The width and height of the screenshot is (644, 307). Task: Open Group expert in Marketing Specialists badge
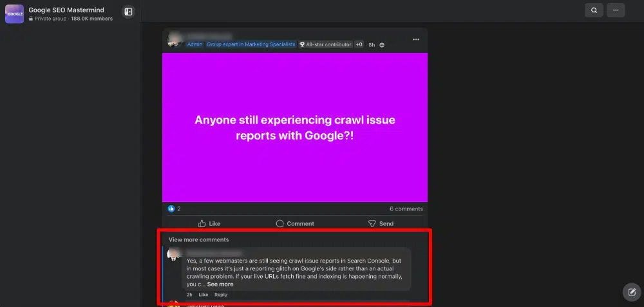click(x=251, y=44)
